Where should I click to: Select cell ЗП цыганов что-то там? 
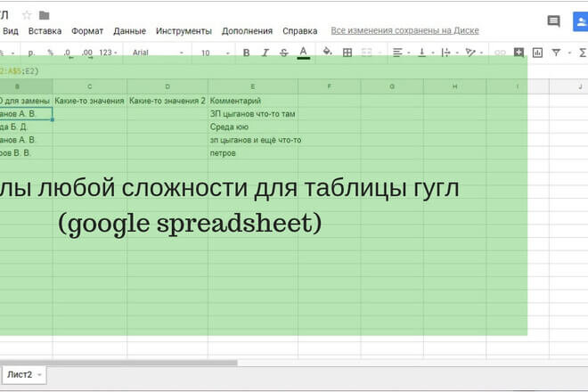(x=253, y=114)
